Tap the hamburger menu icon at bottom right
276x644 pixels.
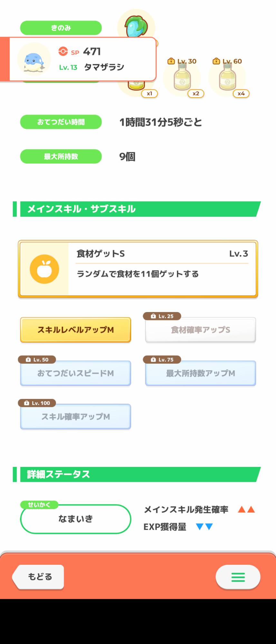[238, 577]
